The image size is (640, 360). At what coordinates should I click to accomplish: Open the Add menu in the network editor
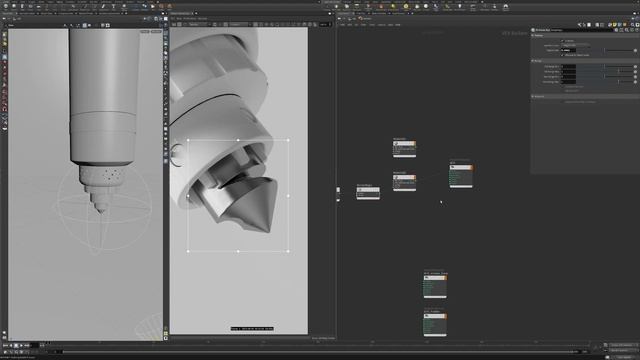point(342,24)
